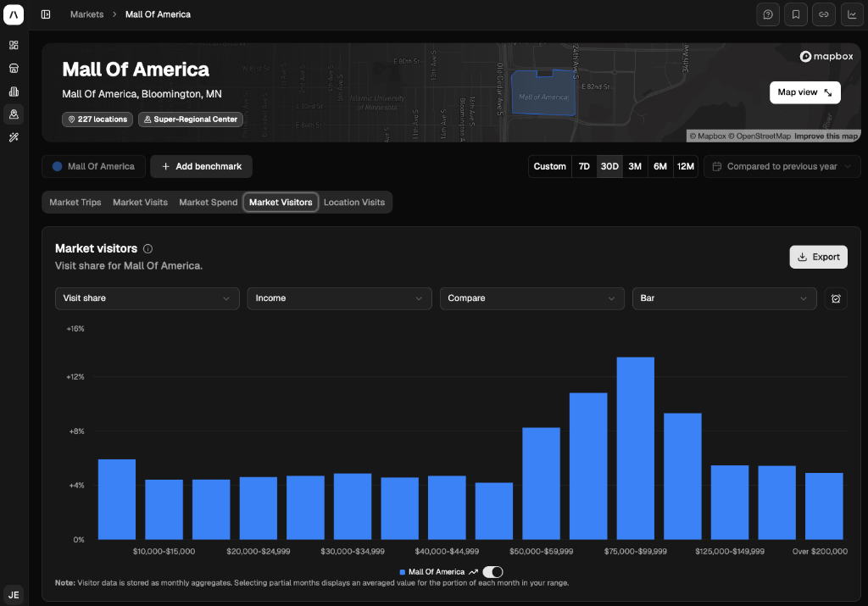The width and height of the screenshot is (868, 606).
Task: Click the first leftmost bar in chart
Action: (117, 500)
